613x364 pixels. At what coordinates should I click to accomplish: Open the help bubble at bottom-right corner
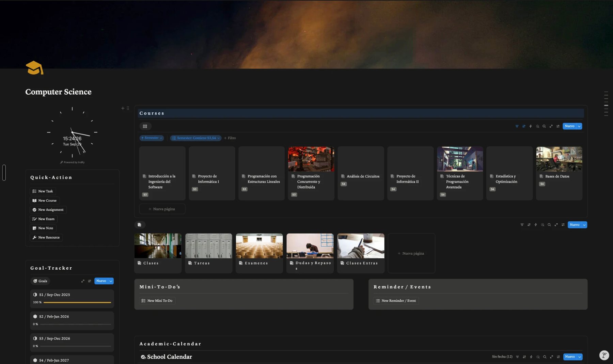pyautogui.click(x=604, y=355)
